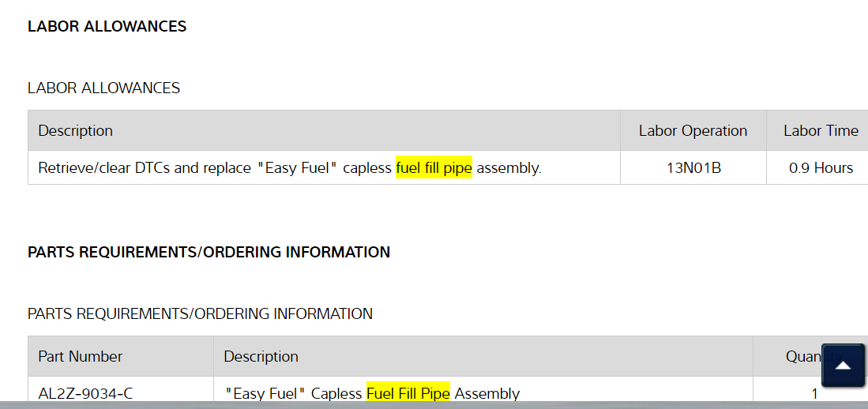Click the non-bold PARTS REQUIREMENTS/ORDERING INFORMATION subheading
Screen dimensions: 868x409
(x=200, y=313)
